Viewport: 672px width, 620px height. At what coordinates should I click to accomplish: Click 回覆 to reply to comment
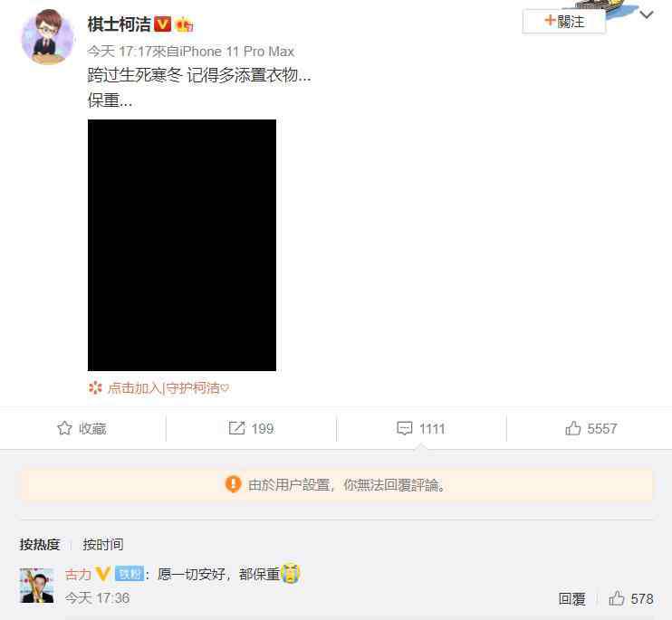[571, 598]
